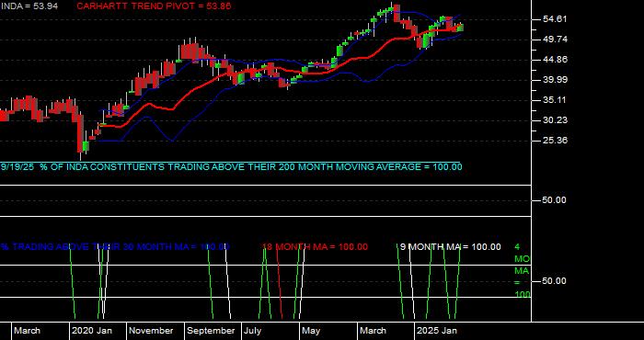644x340 pixels.
Task: Click the September date label
Action: point(211,331)
